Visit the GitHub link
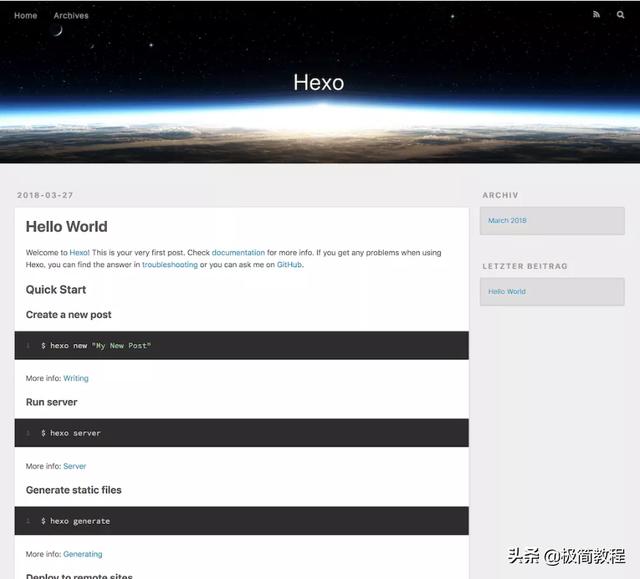This screenshot has width=640, height=579. pos(289,264)
